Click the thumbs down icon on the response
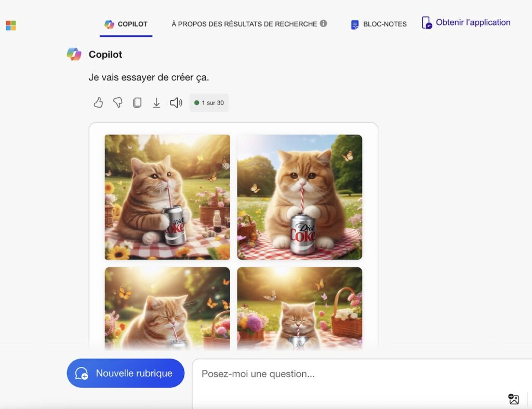 (118, 103)
